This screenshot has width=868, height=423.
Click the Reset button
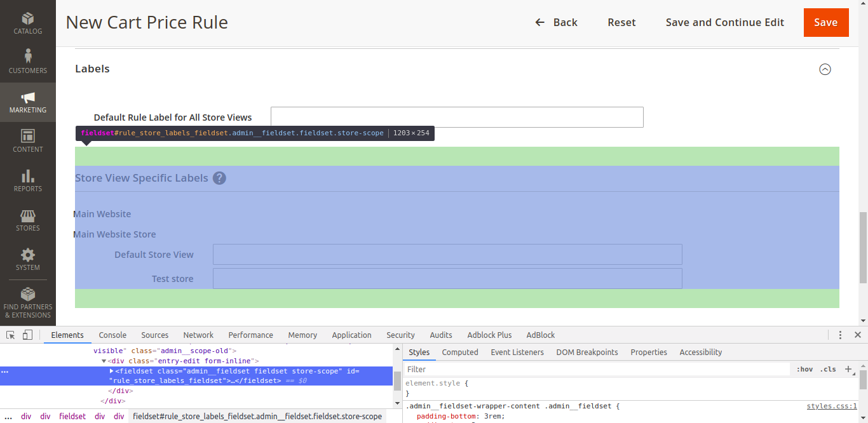(621, 22)
